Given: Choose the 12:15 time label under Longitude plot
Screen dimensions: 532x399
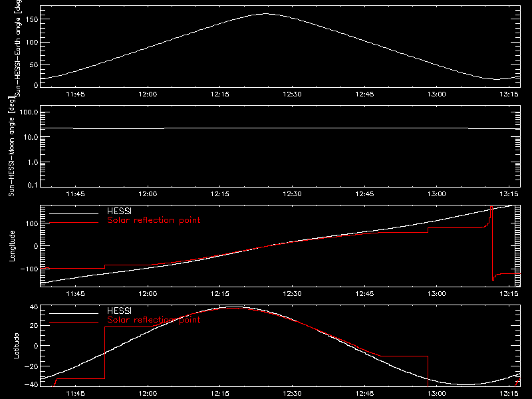Looking at the screenshot, I should (220, 293).
